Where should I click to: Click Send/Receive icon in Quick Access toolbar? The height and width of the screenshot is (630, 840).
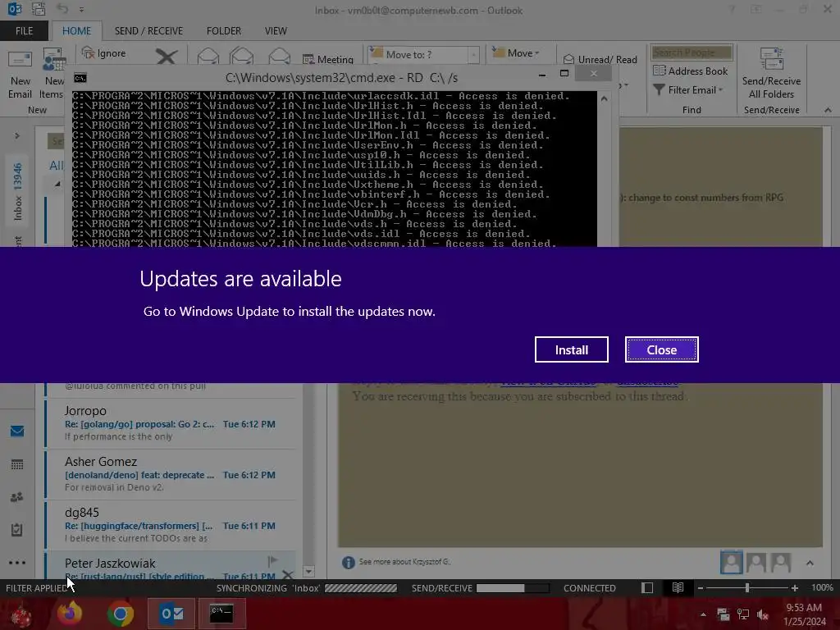click(x=39, y=9)
